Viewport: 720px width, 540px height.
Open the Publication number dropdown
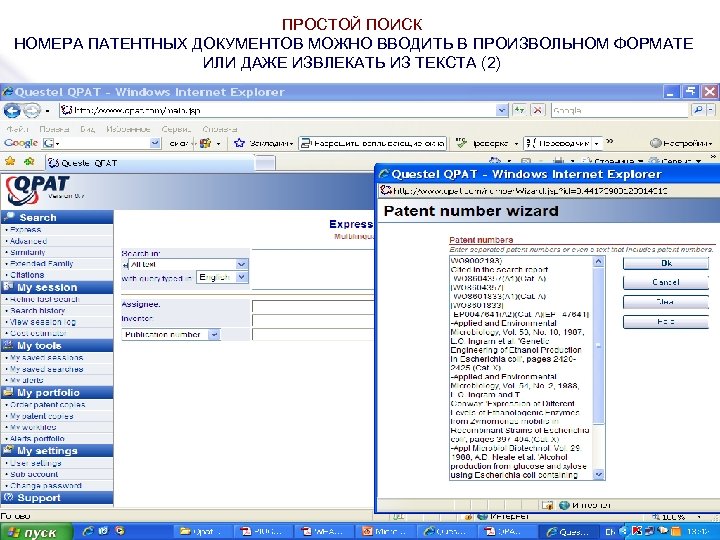[214, 335]
